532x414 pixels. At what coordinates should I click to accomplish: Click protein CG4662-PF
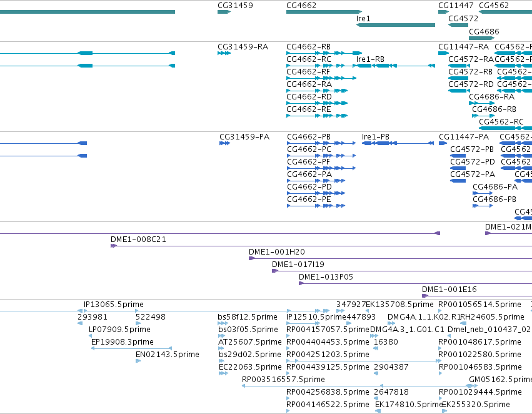pos(308,162)
